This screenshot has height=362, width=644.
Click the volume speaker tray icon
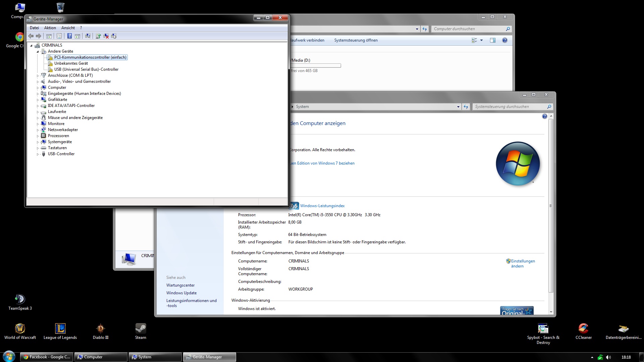click(x=608, y=357)
